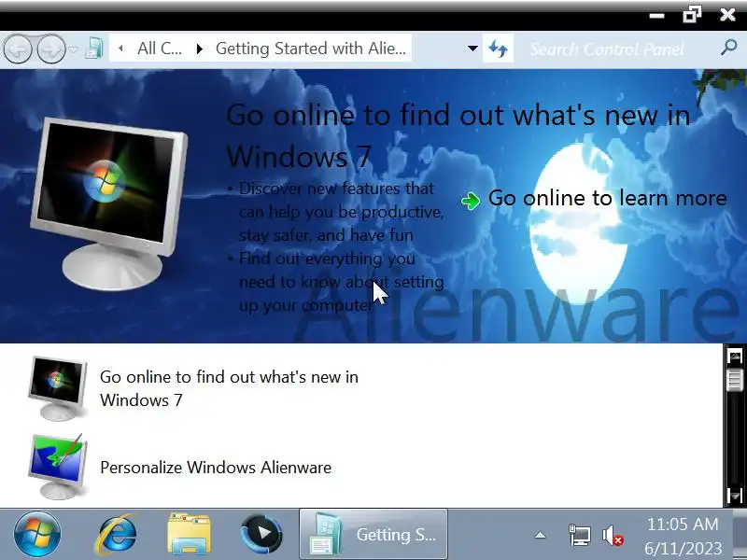Viewport: 747px width, 560px height.
Task: Click the large monitor image in banner
Action: point(110,203)
